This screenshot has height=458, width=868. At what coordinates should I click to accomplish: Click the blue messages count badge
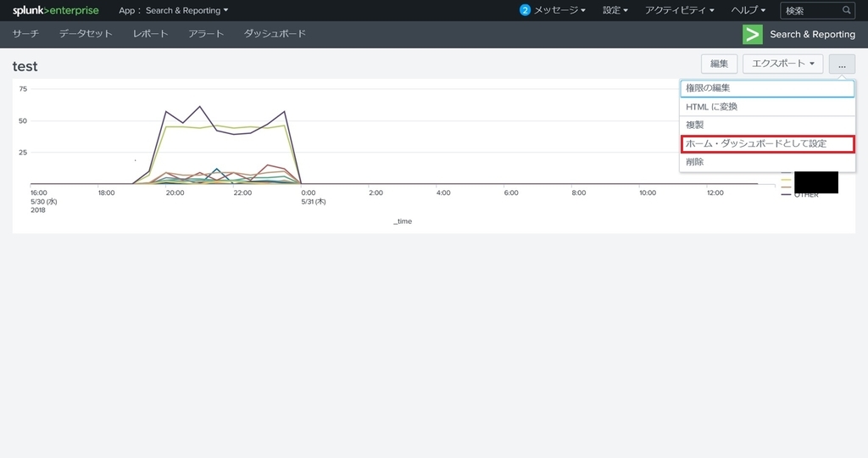pos(525,10)
